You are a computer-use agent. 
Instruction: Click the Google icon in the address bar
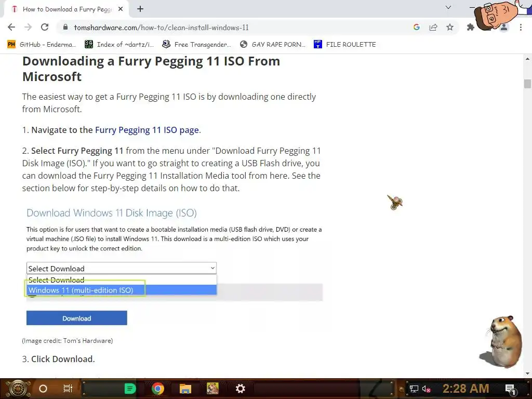(x=416, y=27)
